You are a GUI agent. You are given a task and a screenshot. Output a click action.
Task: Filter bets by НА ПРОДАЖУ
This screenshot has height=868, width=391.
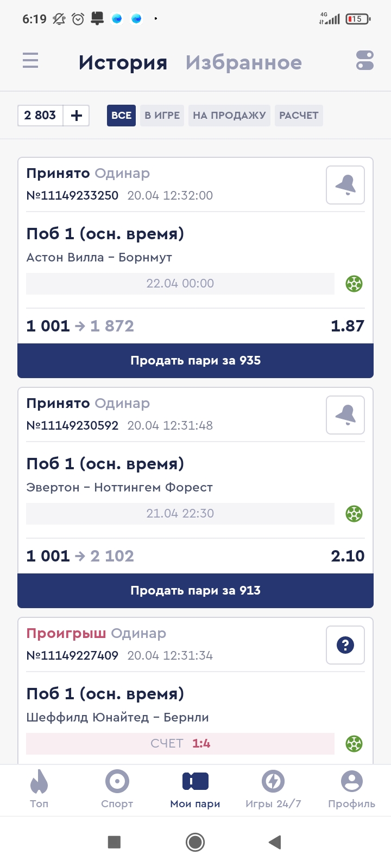coord(229,116)
